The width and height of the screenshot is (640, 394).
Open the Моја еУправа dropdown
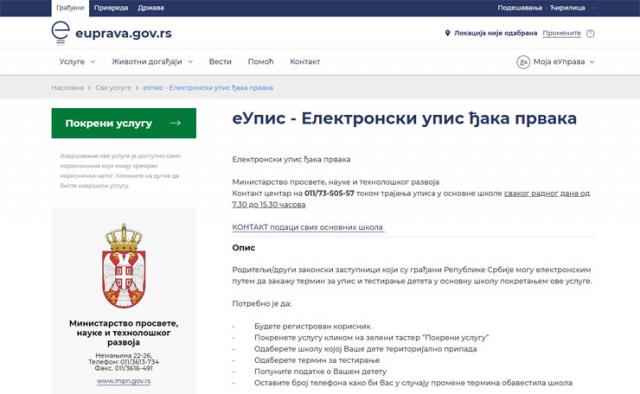[x=592, y=62]
